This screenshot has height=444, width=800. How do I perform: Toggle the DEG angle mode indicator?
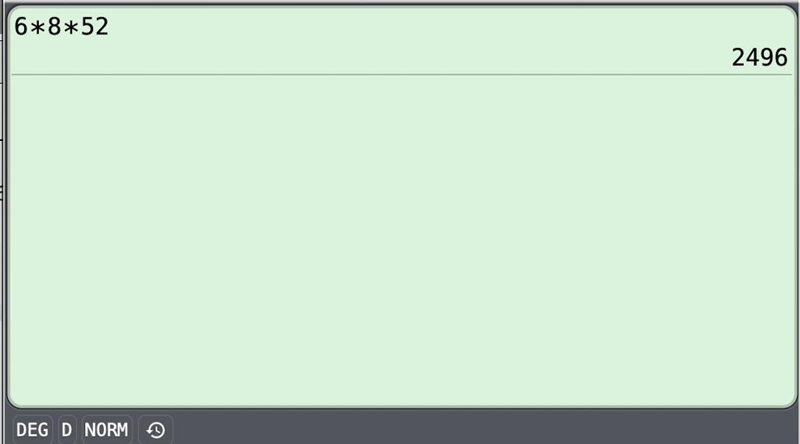(32, 430)
